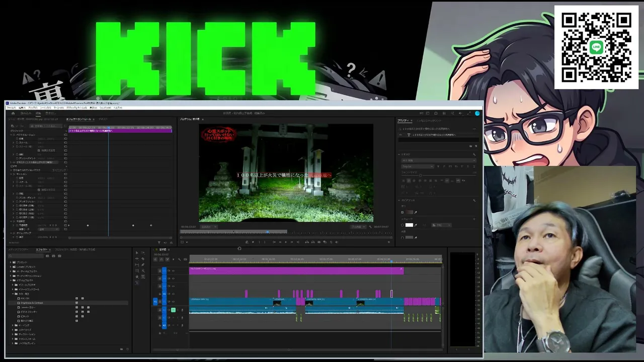The width and height of the screenshot is (644, 362).
Task: Open the playback resolution dropdown in Program monitor
Action: point(357,227)
